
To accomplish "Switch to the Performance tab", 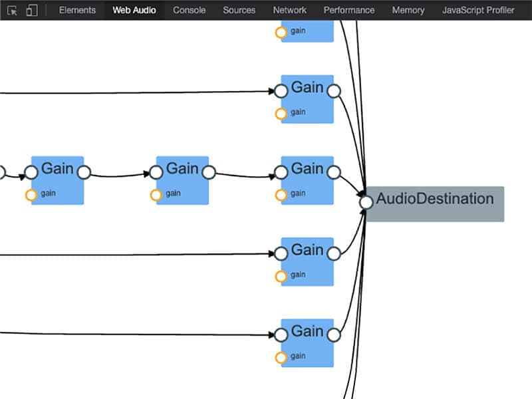I will pos(349,10).
